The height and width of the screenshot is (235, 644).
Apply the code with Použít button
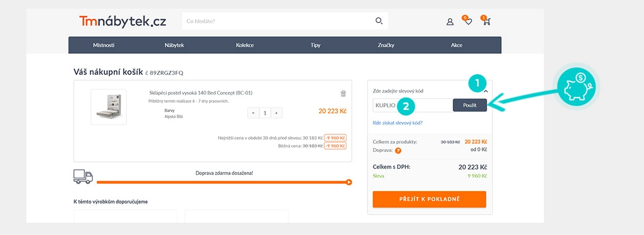pos(470,105)
